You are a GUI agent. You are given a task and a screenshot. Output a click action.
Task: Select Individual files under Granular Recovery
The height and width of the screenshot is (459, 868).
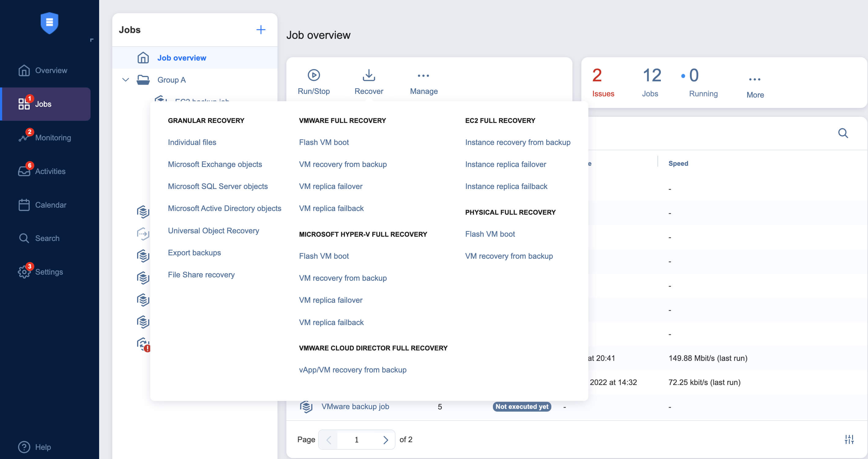pyautogui.click(x=192, y=142)
